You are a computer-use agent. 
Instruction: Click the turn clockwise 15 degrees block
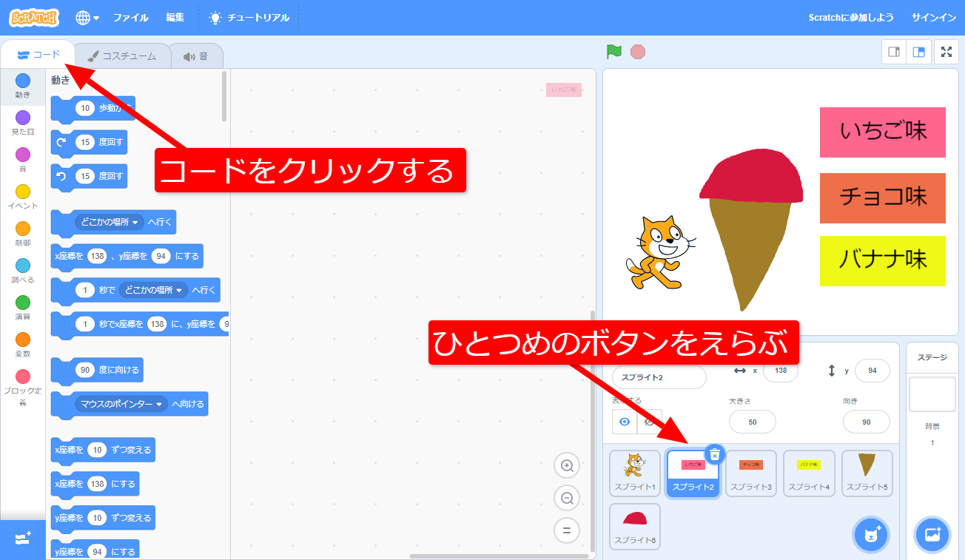89,142
